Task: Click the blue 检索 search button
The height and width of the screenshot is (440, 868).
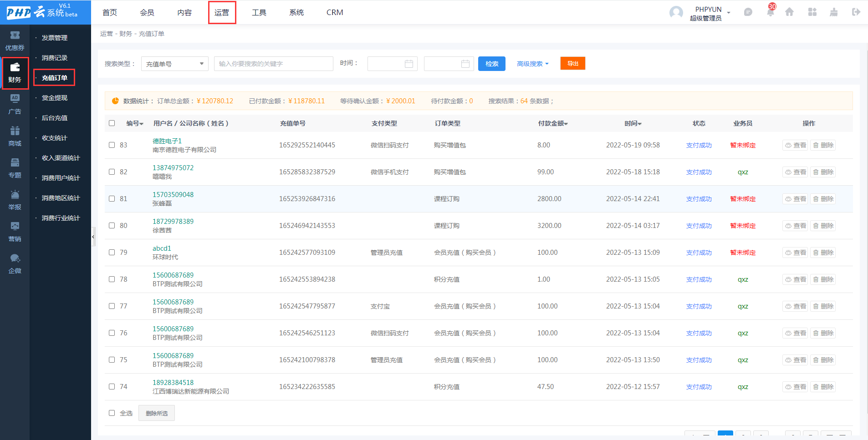Action: [x=492, y=64]
